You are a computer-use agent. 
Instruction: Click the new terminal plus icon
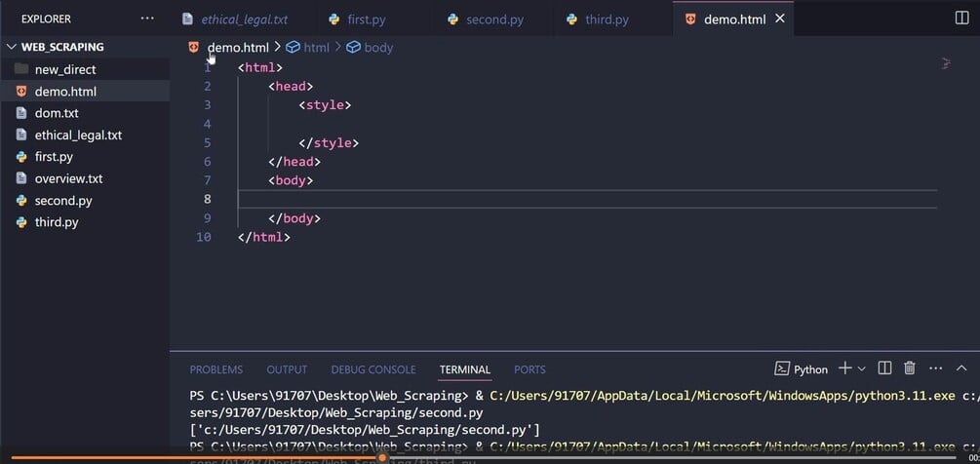844,368
